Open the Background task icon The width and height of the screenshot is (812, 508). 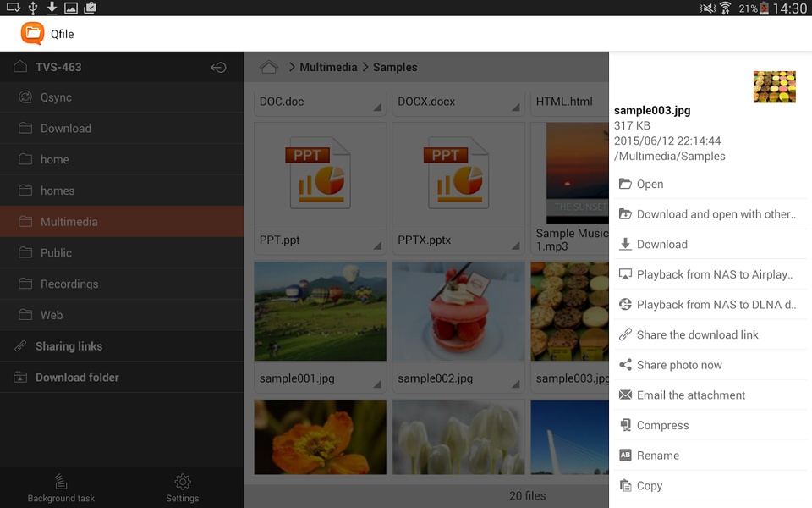pos(61,482)
